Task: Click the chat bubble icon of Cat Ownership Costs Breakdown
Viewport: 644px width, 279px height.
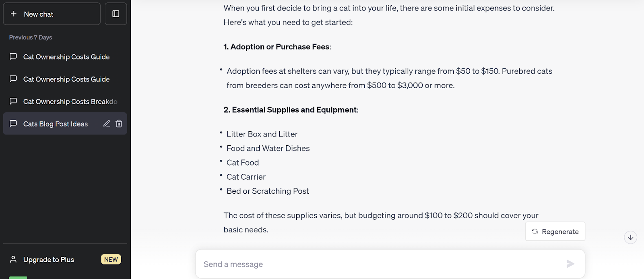Action: coord(13,101)
